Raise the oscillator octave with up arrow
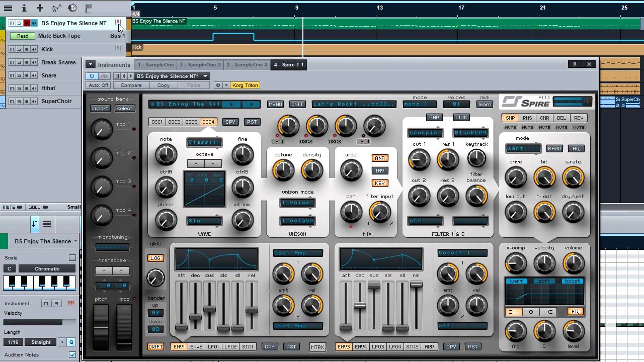Image resolution: width=644 pixels, height=362 pixels. [213, 164]
